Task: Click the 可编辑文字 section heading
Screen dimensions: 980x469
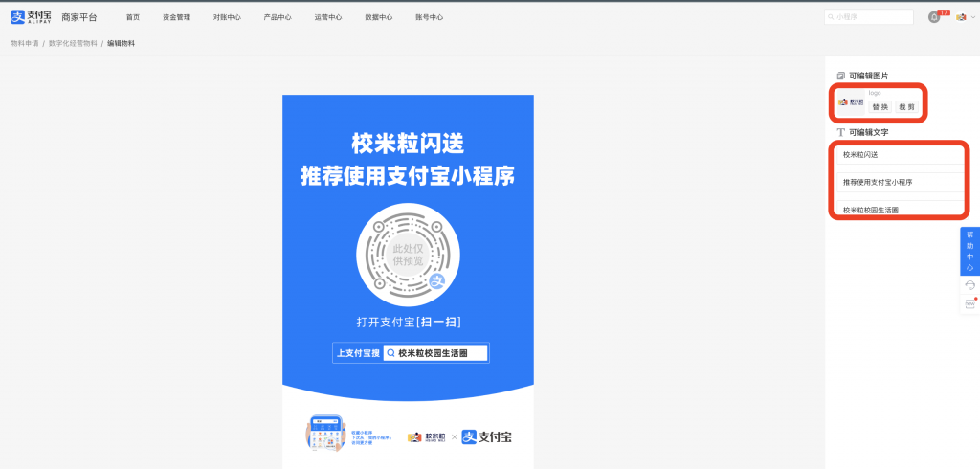Action: pos(869,133)
